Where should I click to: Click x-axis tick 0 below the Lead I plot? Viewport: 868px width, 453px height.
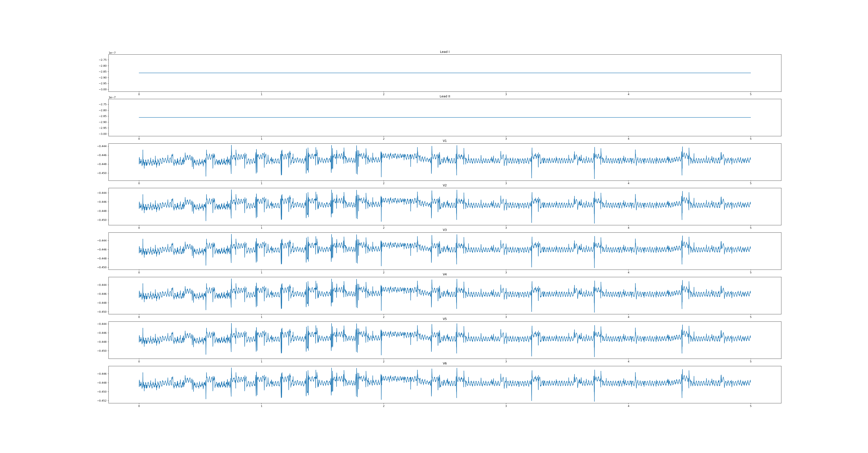tap(139, 94)
